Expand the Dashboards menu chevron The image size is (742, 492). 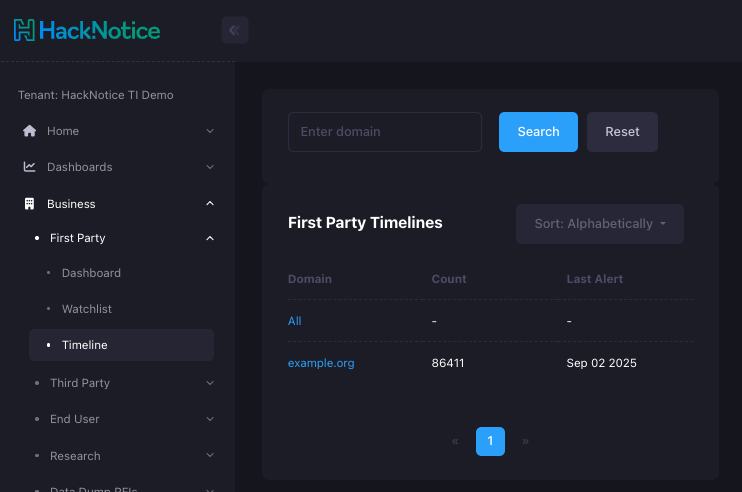click(x=210, y=167)
